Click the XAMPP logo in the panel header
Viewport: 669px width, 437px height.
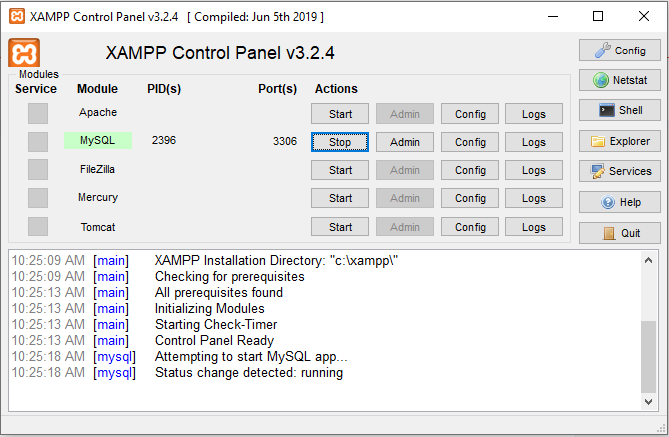[x=24, y=53]
